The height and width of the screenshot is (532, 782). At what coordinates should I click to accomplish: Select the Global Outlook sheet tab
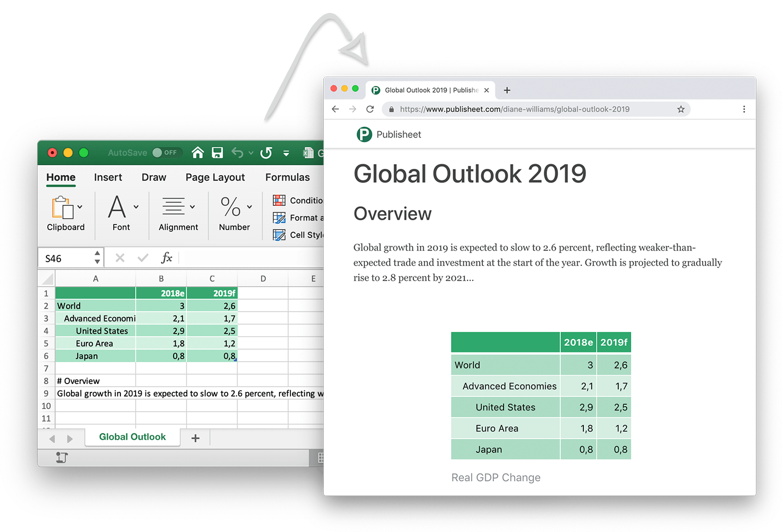coord(132,437)
